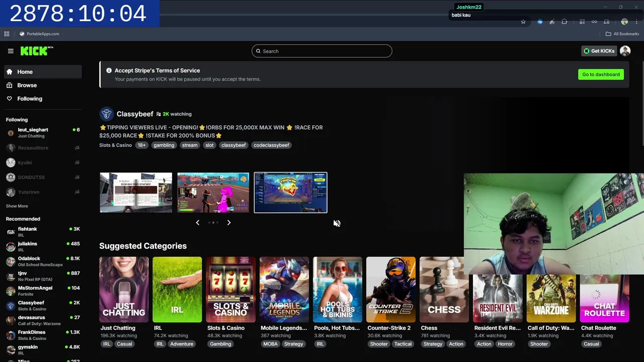Viewport: 644px width, 362px height.
Task: Click the codeclassybeef tag
Action: click(271, 145)
